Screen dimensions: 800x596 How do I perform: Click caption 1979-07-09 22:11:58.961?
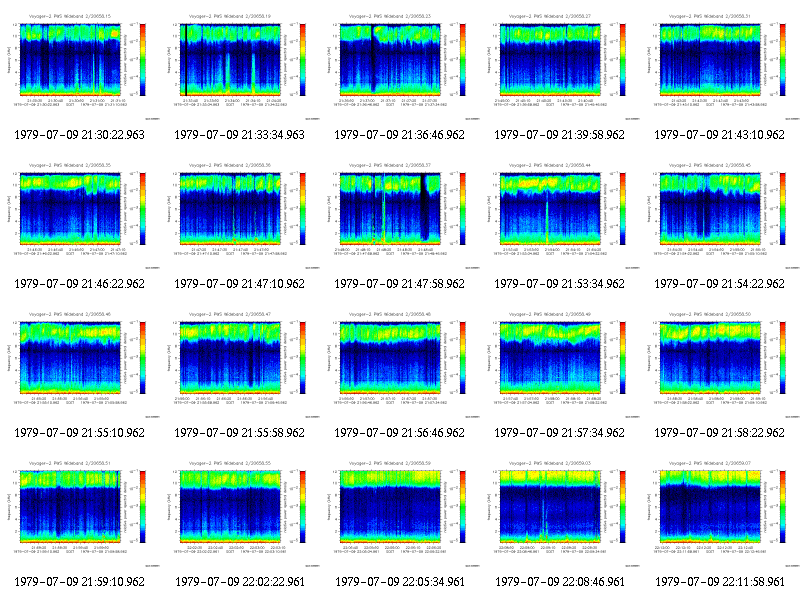[x=719, y=582]
